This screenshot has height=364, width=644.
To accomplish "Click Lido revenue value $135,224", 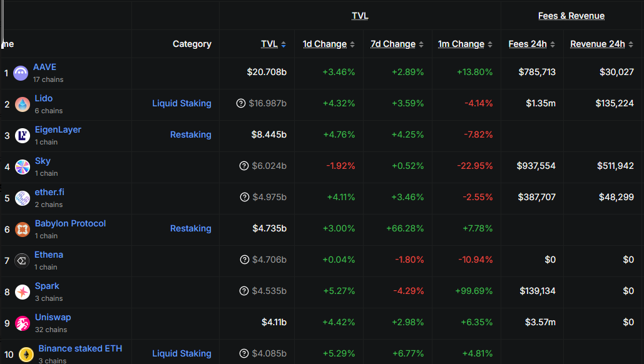I will [615, 103].
